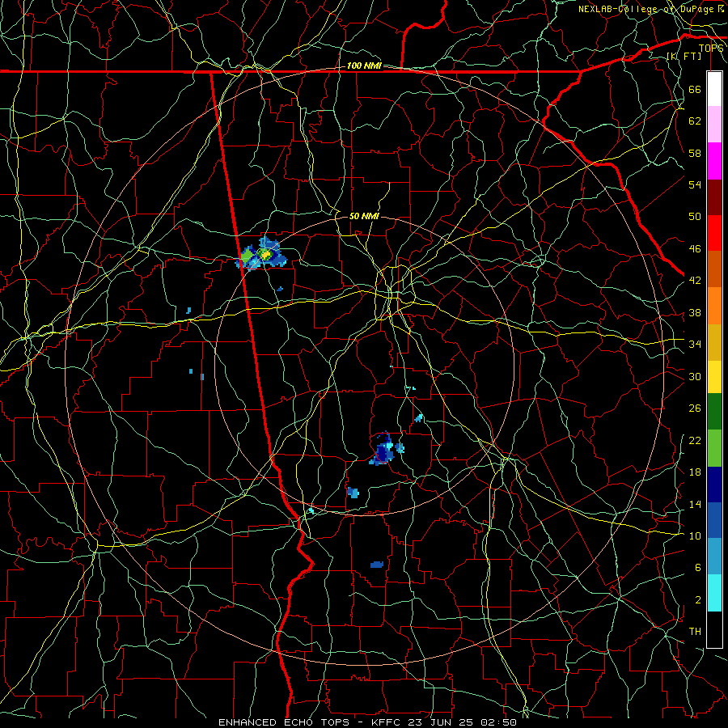This screenshot has height=728, width=728.
Task: Click the "TH" threshold label
Action: (x=695, y=632)
